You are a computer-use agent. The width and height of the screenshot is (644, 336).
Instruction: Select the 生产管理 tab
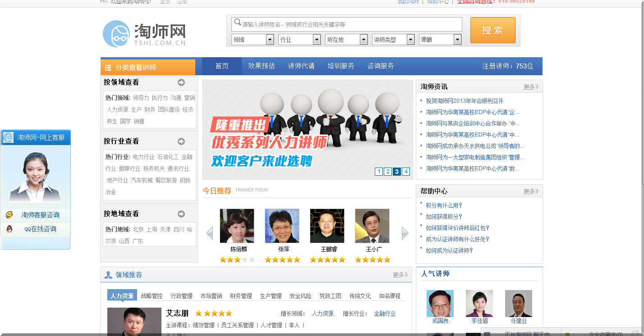point(271,296)
